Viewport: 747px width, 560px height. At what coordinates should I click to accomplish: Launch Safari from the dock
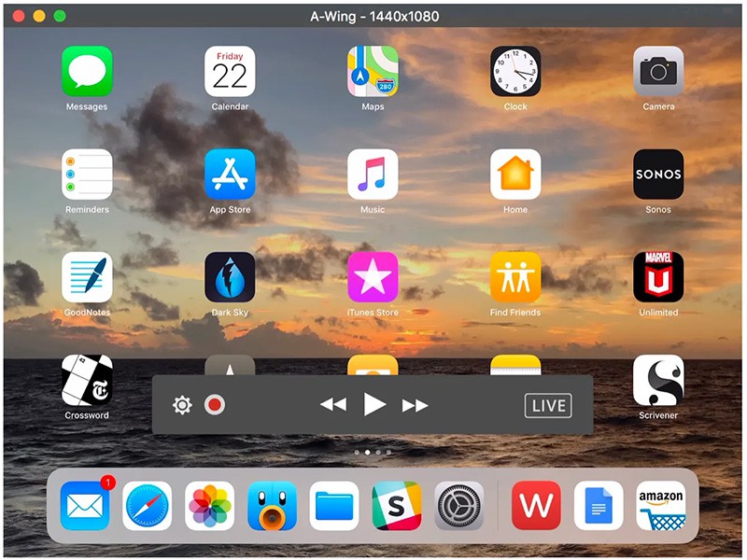(x=148, y=506)
